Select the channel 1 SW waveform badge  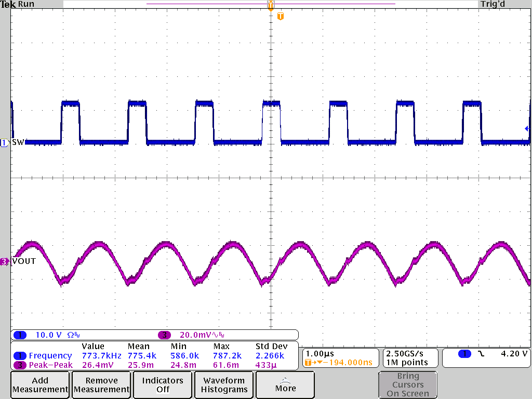tap(4, 143)
